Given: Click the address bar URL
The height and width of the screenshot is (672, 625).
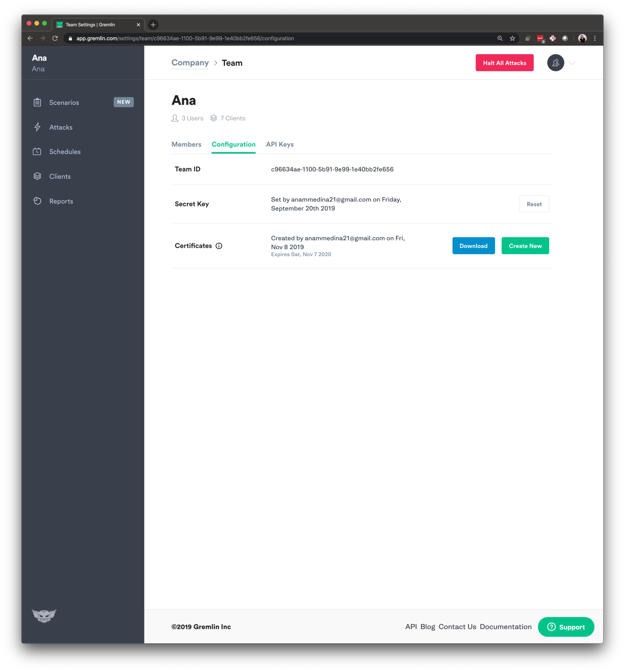Looking at the screenshot, I should 185,38.
